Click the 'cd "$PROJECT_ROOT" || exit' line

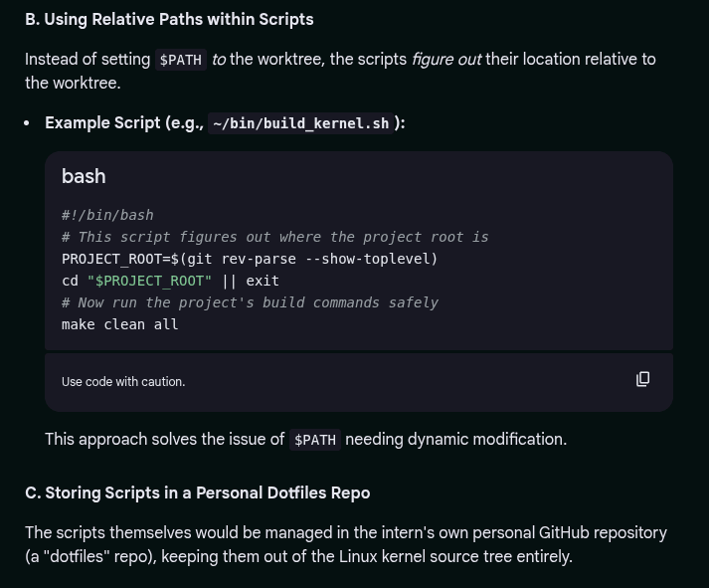pyautogui.click(x=170, y=281)
